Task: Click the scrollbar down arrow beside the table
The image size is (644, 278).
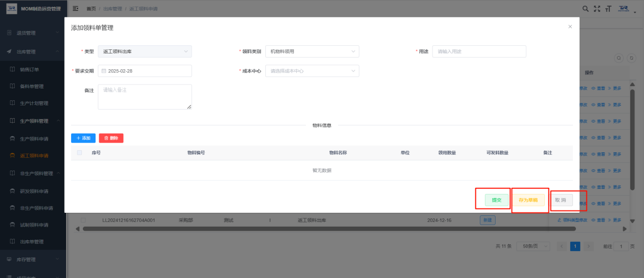Action: [632, 221]
